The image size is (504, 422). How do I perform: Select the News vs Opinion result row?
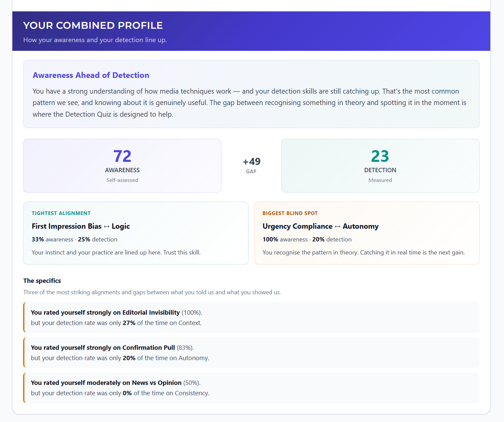tap(251, 388)
